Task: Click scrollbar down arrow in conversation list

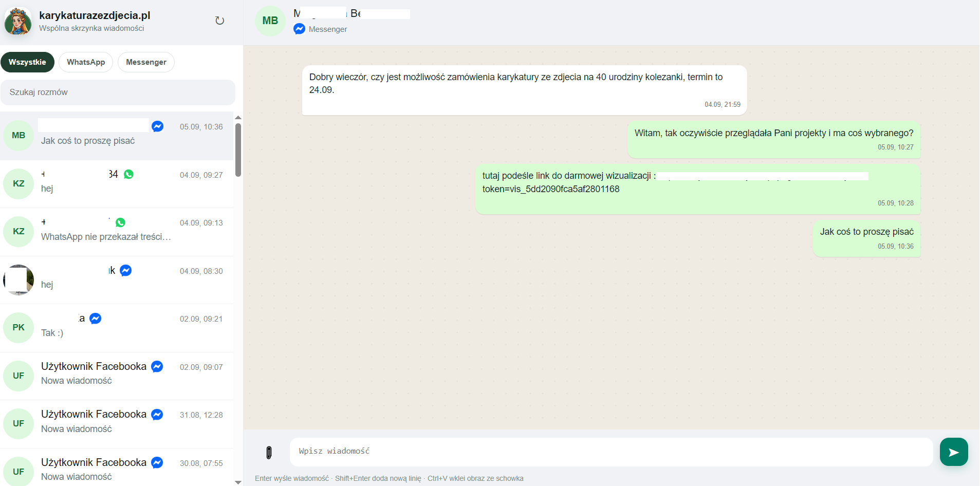Action: pyautogui.click(x=238, y=482)
